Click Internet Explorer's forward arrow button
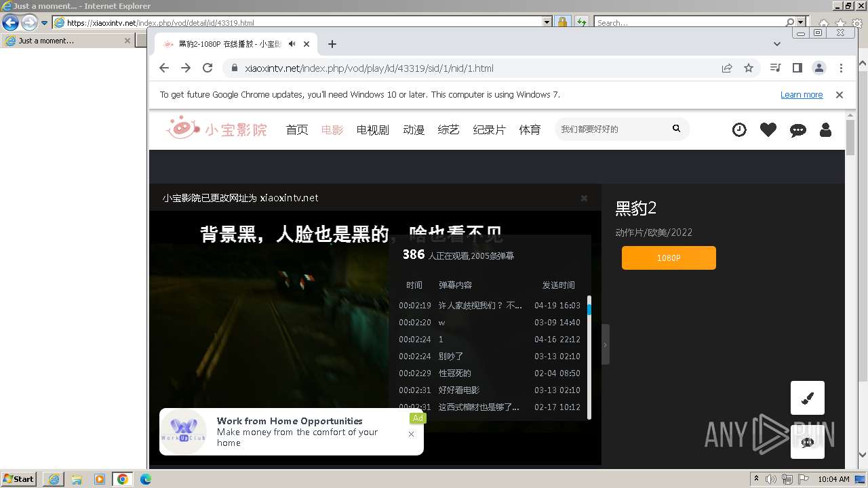Screen dimensions: 868x488 pos(29,22)
